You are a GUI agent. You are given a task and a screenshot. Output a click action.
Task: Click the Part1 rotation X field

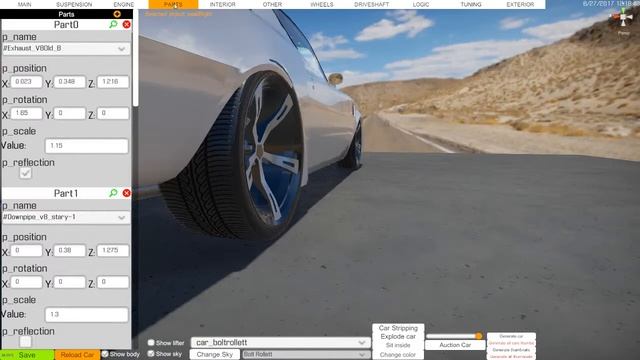[x=26, y=282]
